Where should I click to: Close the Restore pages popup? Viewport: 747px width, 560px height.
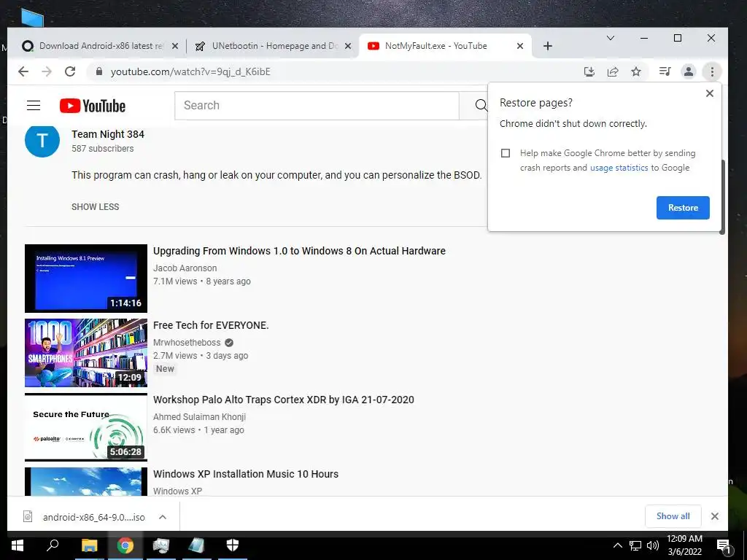pos(709,93)
